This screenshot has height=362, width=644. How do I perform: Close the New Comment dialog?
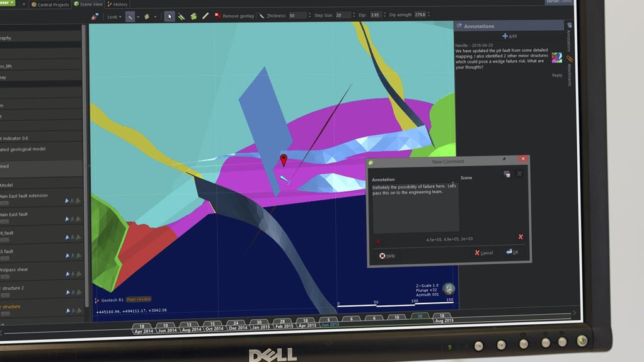click(x=523, y=159)
